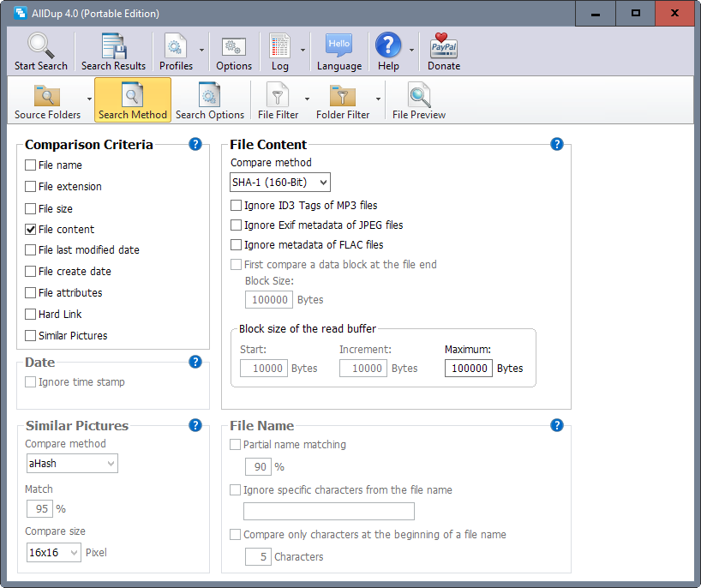Click help icon for Date group
Screen dimensions: 701x588
tap(195, 362)
